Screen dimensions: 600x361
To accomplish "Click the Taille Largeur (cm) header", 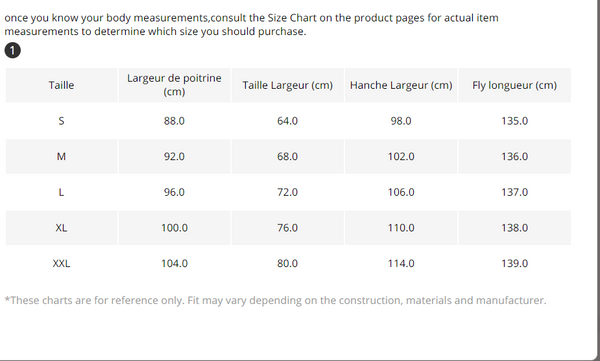I will click(x=287, y=85).
